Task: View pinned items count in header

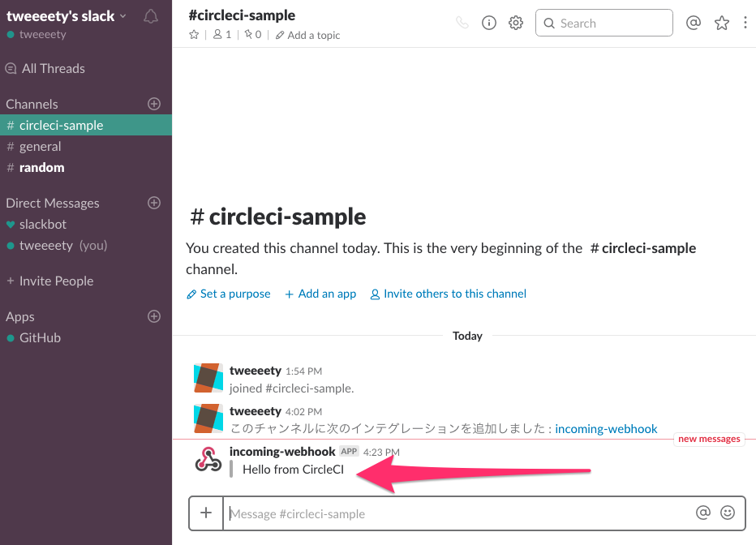Action: [252, 35]
